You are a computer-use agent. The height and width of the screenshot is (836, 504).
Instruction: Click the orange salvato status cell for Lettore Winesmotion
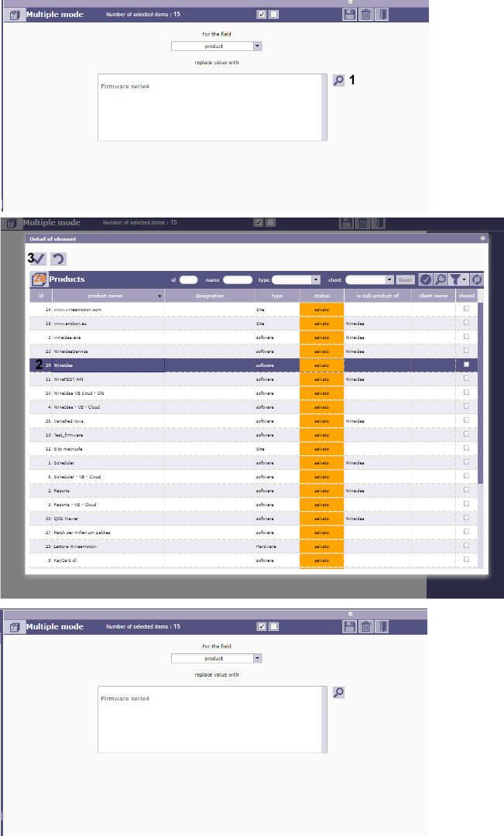point(321,546)
